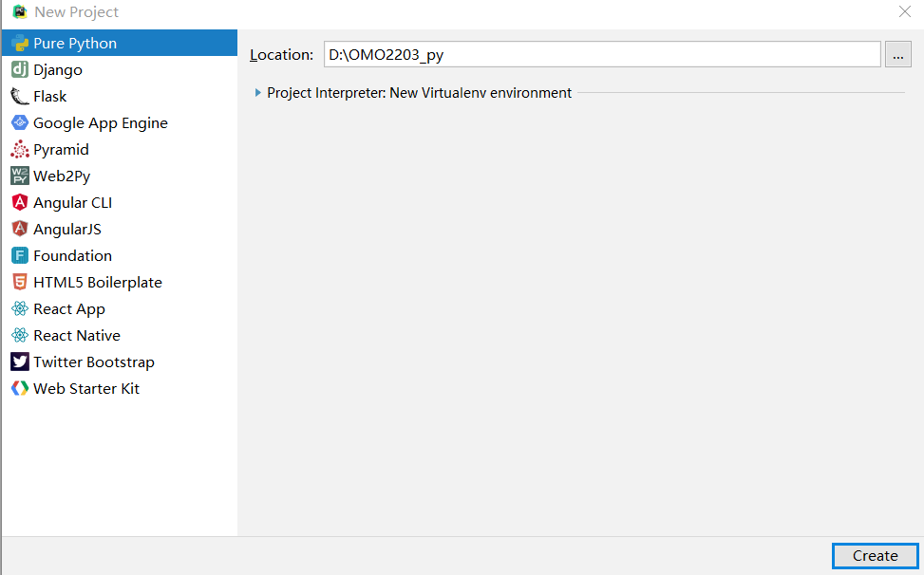Click the Foundation F icon

(19, 255)
